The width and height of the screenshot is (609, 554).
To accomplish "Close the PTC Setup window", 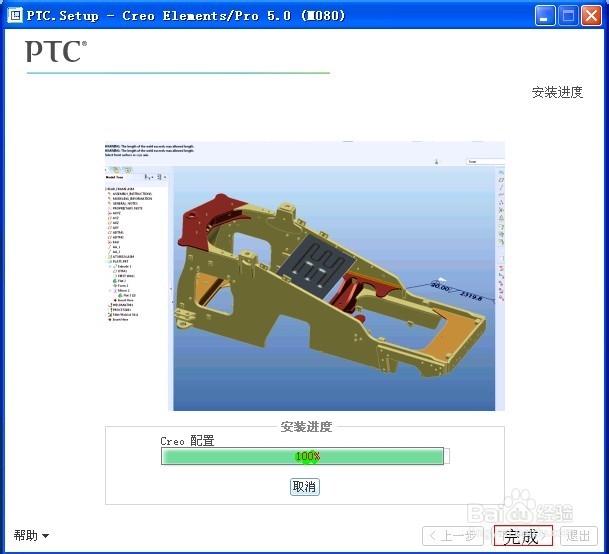I will tap(591, 16).
